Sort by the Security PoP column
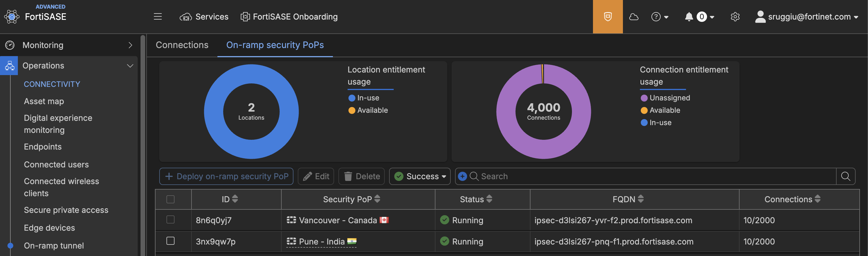The height and width of the screenshot is (256, 868). 351,199
